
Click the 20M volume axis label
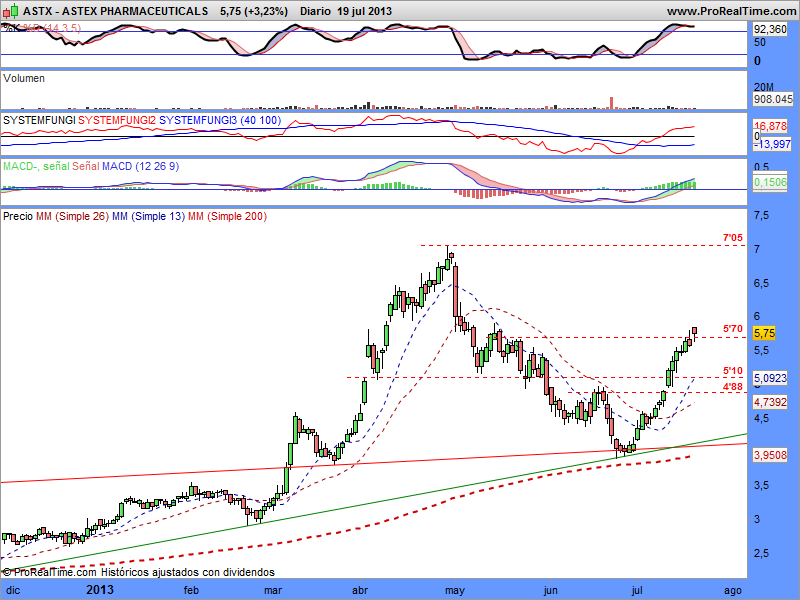(763, 87)
